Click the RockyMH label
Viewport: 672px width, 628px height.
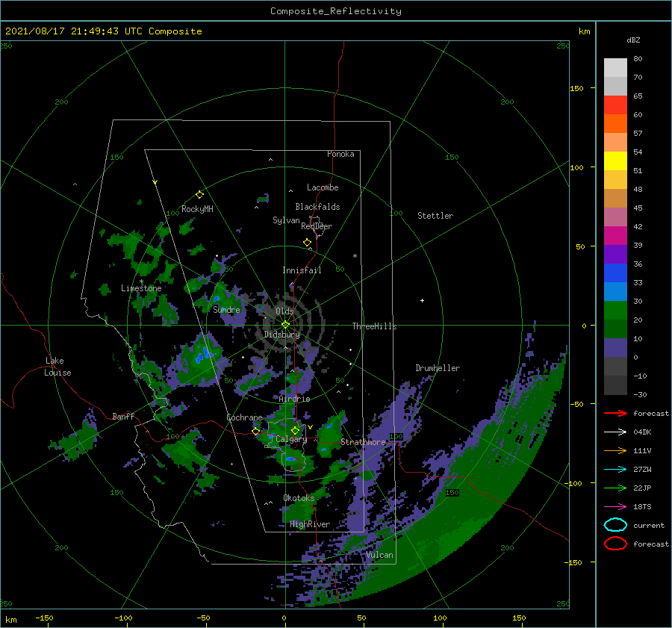(x=197, y=209)
